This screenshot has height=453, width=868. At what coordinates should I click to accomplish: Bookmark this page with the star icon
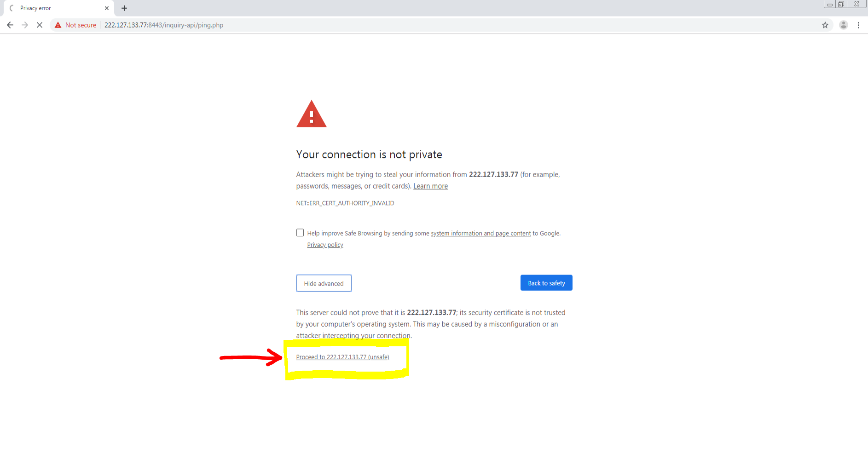tap(825, 25)
